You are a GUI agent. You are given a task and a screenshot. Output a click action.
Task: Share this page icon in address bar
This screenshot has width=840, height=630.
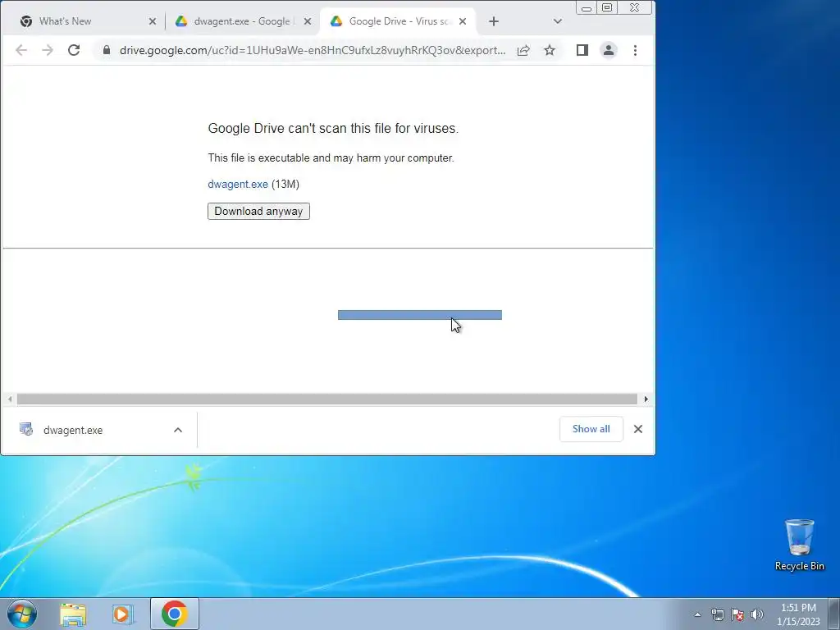point(523,50)
